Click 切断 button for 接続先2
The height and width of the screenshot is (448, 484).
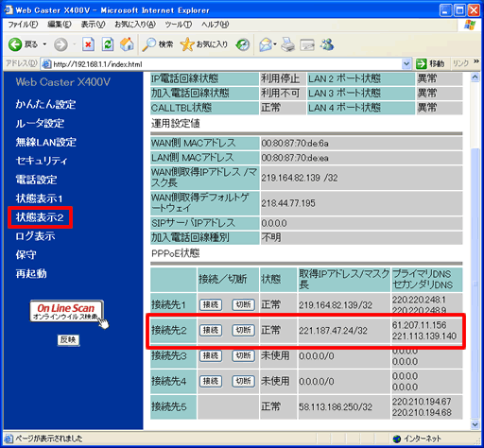click(243, 330)
